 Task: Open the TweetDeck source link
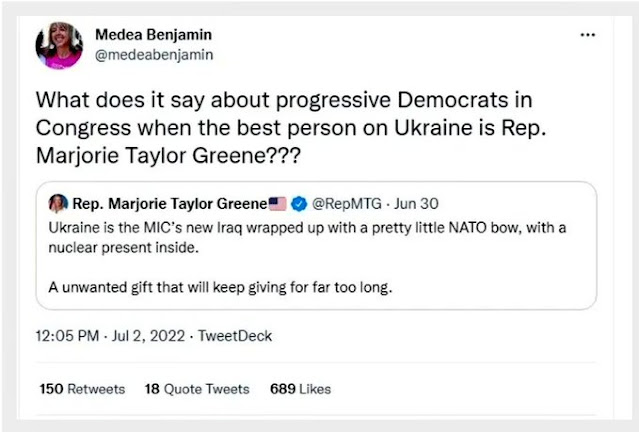pos(235,336)
